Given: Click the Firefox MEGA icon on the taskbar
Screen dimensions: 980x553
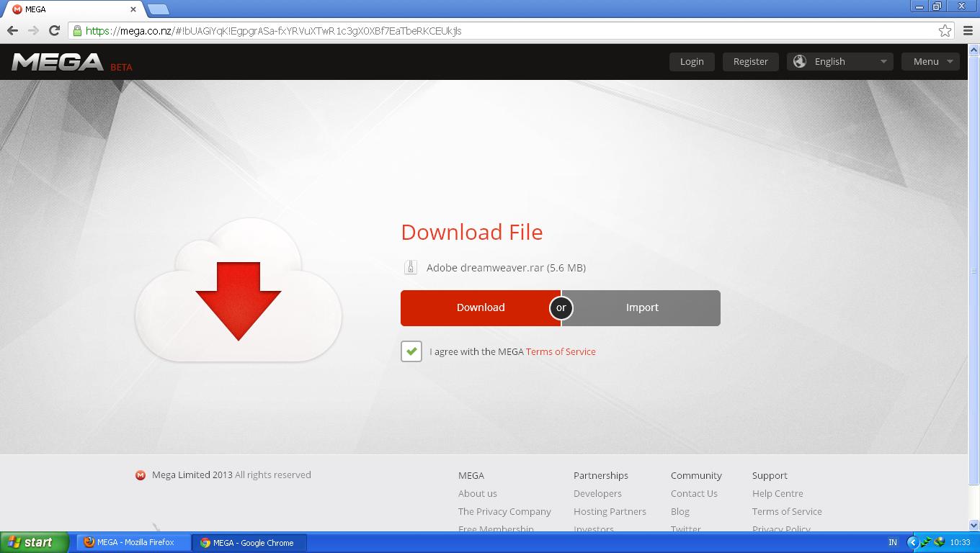Looking at the screenshot, I should click(89, 542).
